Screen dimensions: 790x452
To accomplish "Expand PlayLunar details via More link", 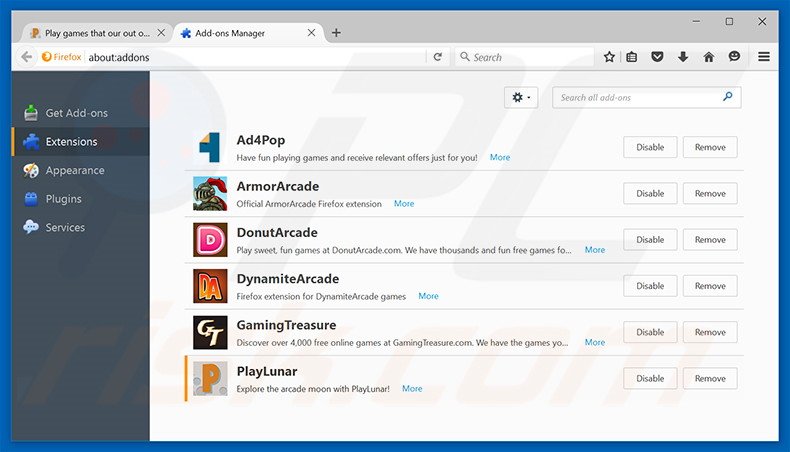I will click(x=412, y=388).
